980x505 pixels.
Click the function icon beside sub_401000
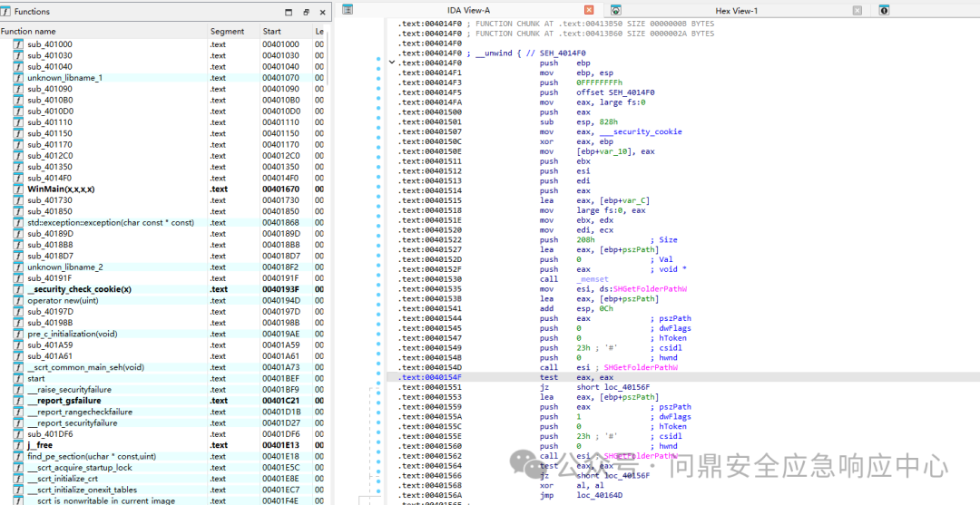pos(18,44)
